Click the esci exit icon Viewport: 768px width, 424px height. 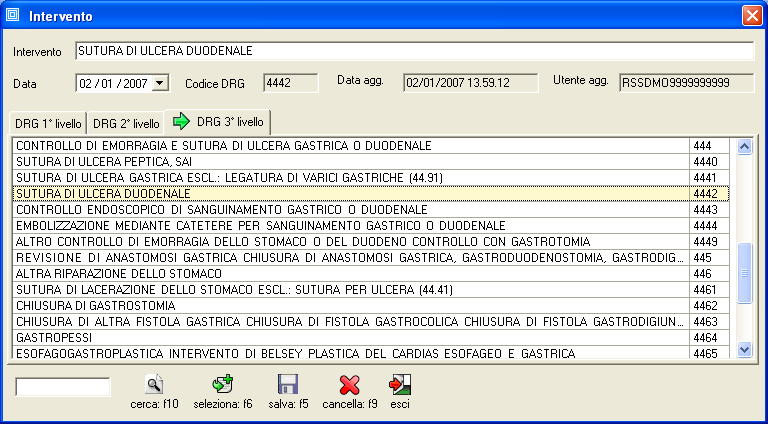coord(400,384)
